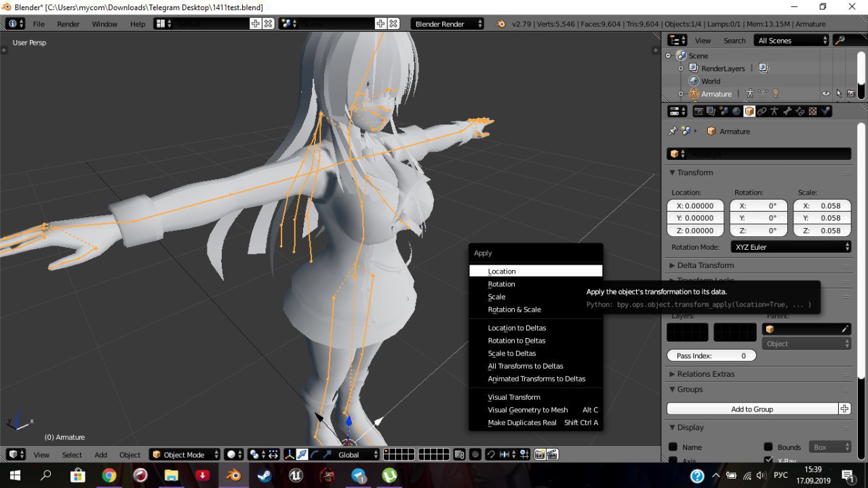Click add screen layout plus button
This screenshot has height=488, width=868.
[256, 24]
